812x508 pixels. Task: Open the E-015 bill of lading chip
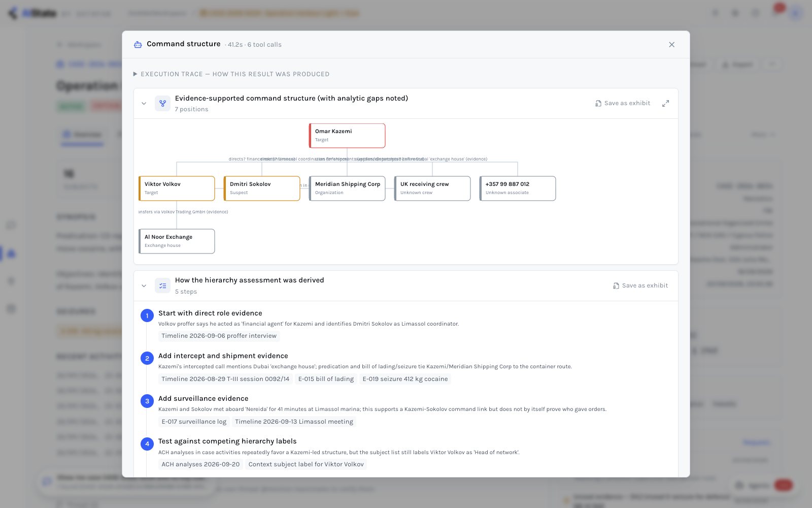(326, 379)
